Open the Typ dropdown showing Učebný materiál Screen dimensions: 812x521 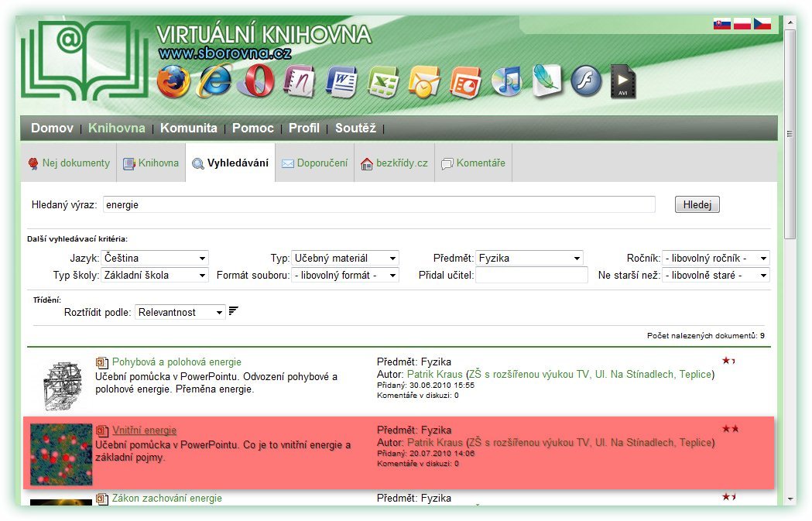(345, 258)
